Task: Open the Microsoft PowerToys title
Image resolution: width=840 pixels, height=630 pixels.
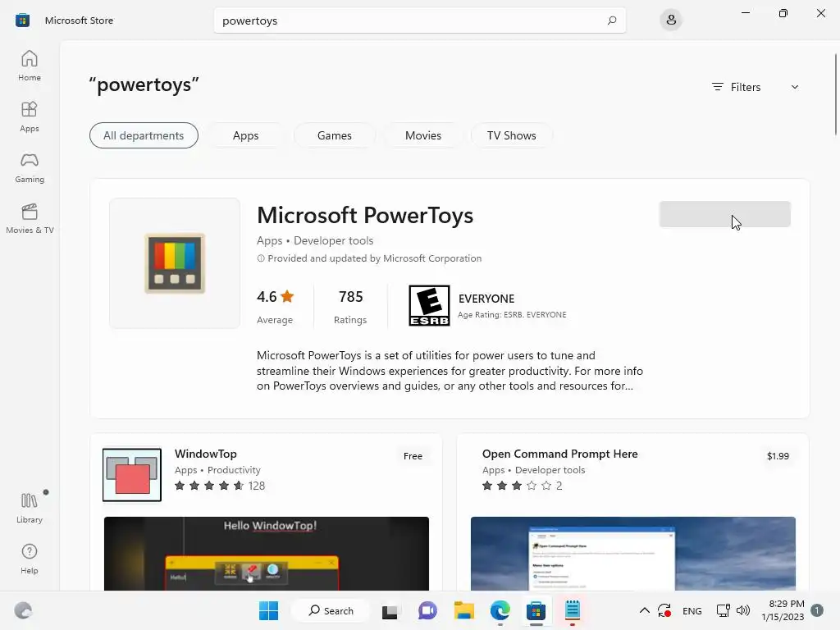Action: [x=365, y=216]
